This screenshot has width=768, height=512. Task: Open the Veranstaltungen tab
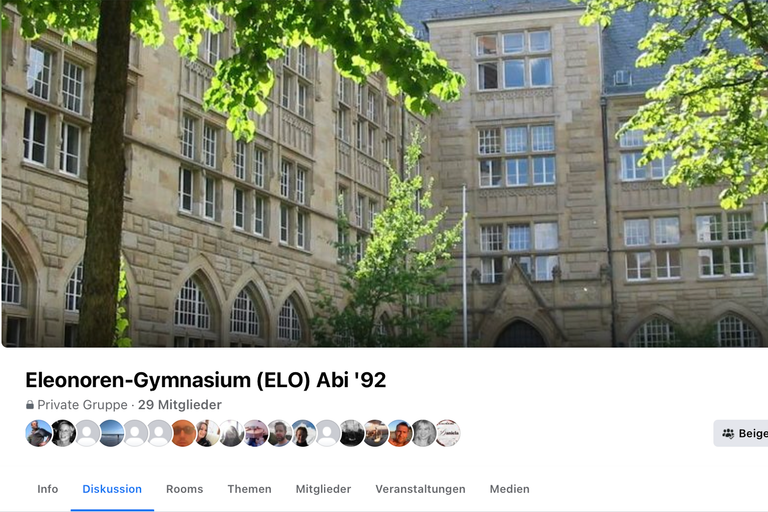(x=420, y=489)
